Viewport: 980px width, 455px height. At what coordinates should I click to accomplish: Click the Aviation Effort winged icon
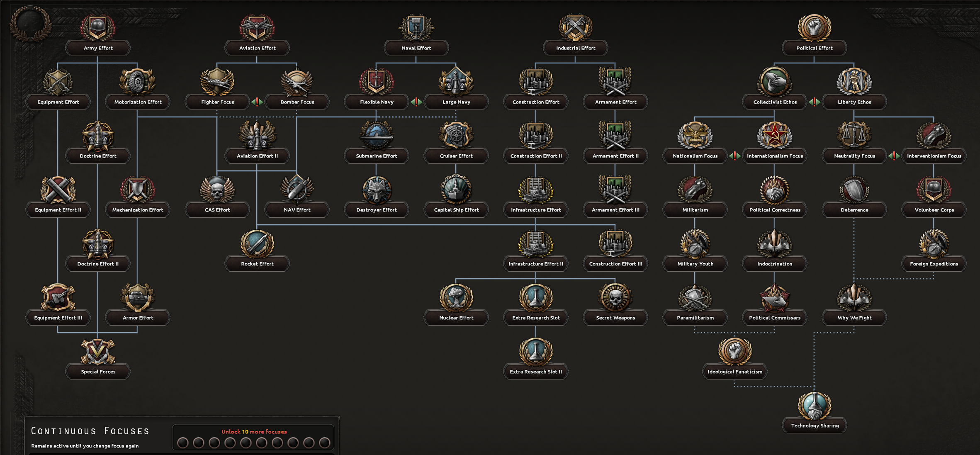257,27
